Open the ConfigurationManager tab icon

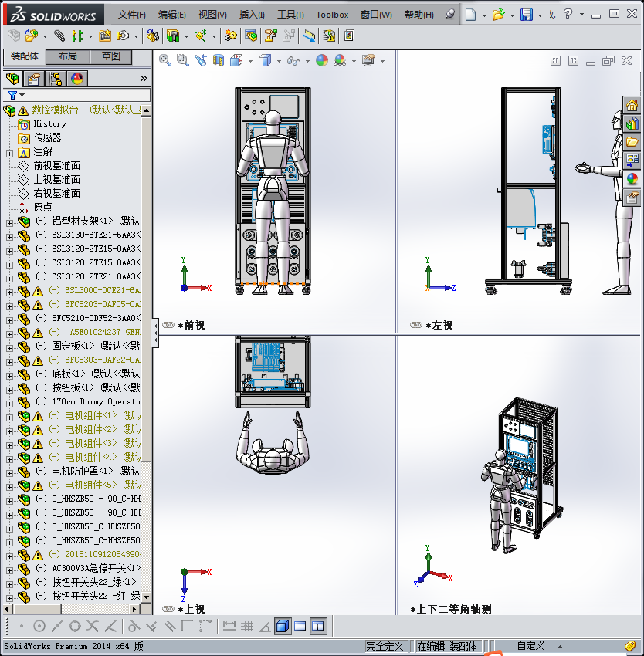[56, 78]
